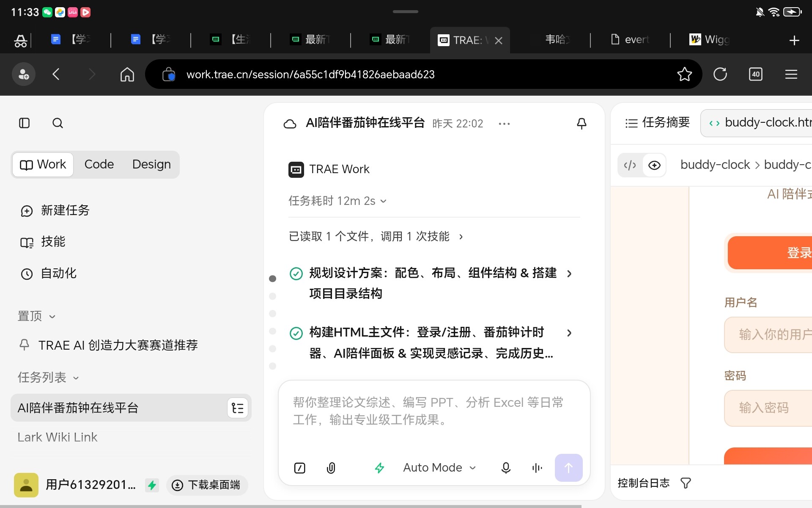Image resolution: width=812 pixels, height=508 pixels.
Task: Click the notification bell in chat header
Action: point(582,124)
